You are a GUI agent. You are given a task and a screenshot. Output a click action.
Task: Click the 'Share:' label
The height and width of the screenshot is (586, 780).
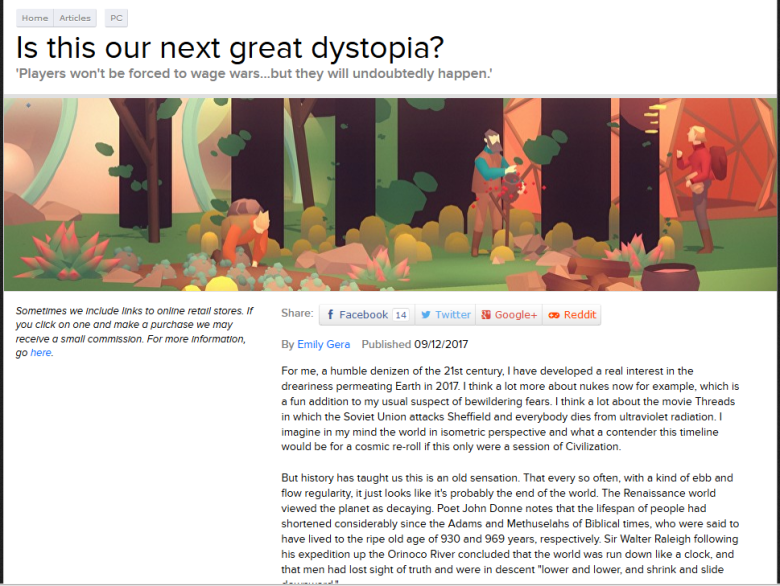(297, 314)
